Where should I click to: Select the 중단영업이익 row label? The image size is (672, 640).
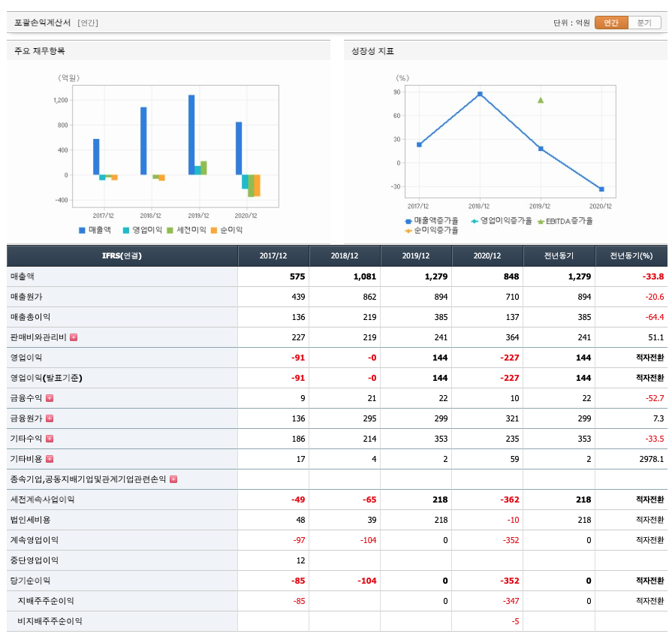35,560
